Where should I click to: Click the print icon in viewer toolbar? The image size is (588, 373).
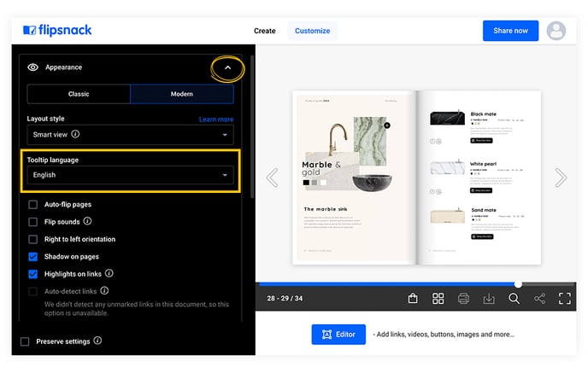point(463,299)
